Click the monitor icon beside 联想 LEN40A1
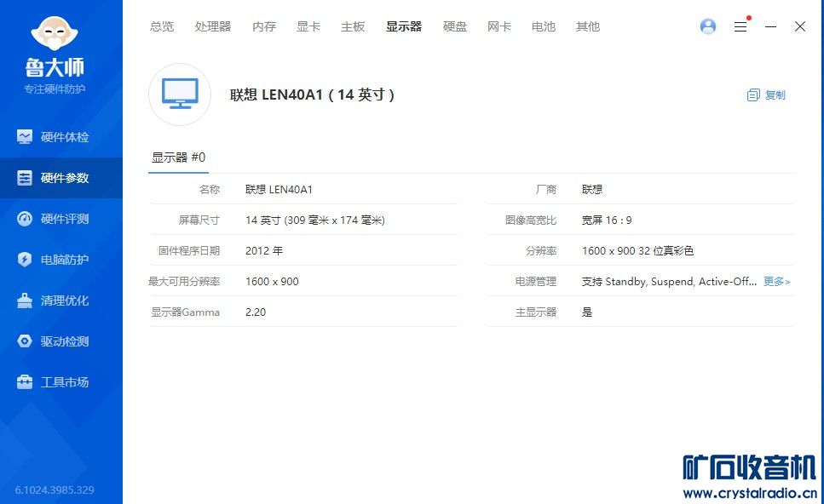The width and height of the screenshot is (824, 504). coord(180,94)
